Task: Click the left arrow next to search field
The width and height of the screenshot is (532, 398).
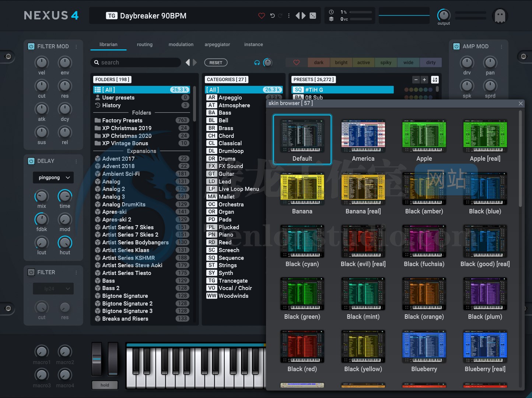Action: coord(188,63)
